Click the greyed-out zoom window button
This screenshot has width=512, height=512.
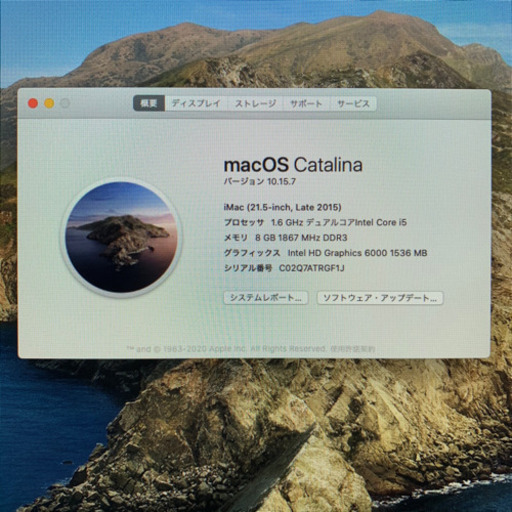click(x=65, y=103)
